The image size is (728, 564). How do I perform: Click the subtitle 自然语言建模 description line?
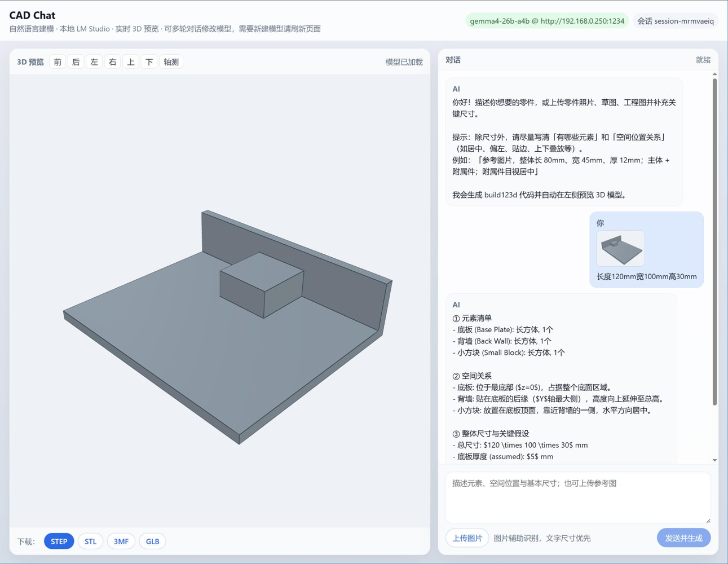pos(165,29)
